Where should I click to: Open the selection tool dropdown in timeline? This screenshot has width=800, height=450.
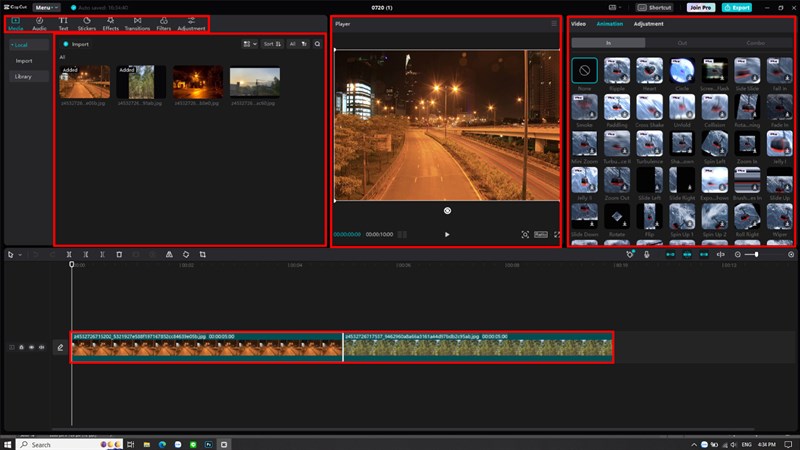click(20, 255)
